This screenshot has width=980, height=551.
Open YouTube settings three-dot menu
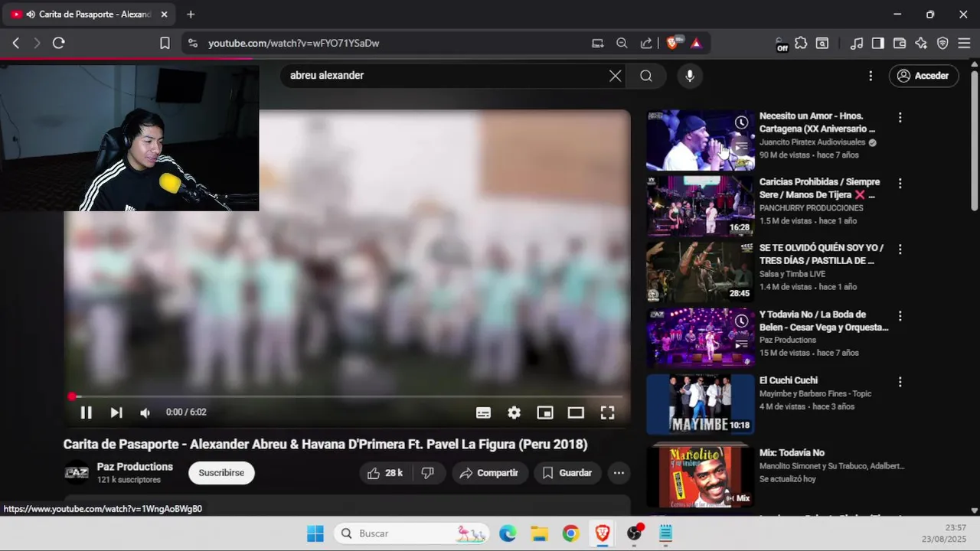[x=871, y=76]
